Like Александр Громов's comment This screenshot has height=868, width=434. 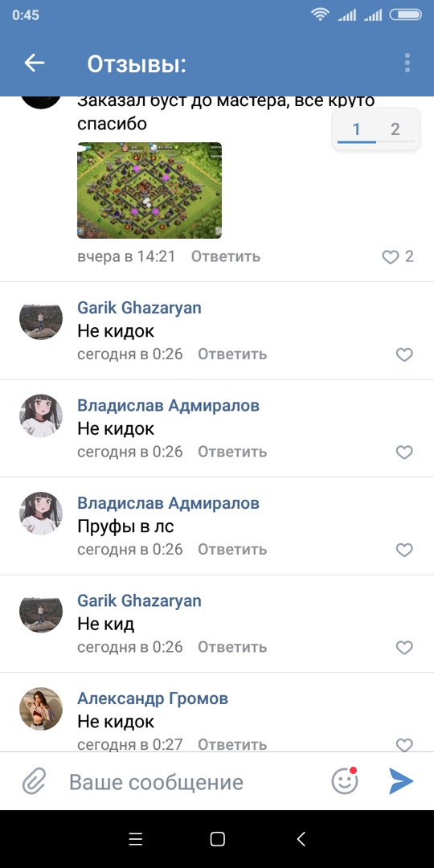click(404, 744)
